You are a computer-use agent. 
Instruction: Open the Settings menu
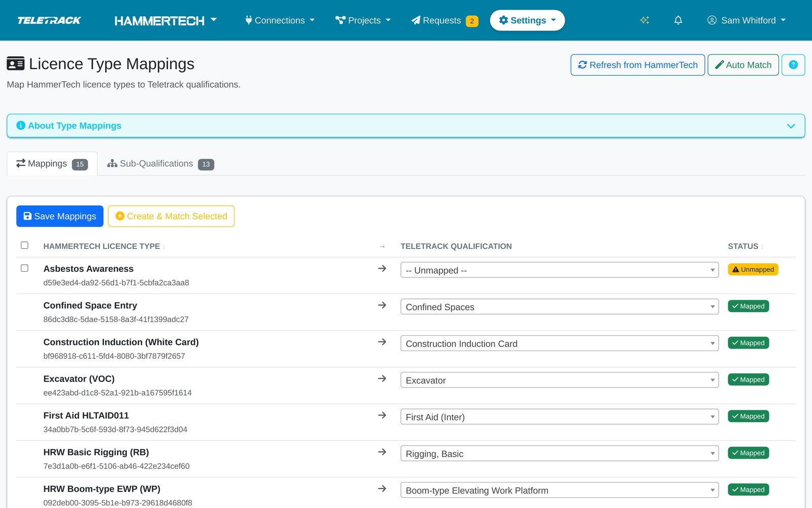point(527,20)
